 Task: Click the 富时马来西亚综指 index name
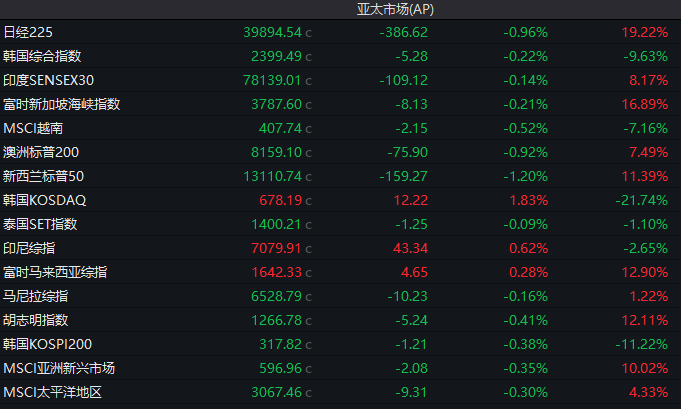point(55,272)
